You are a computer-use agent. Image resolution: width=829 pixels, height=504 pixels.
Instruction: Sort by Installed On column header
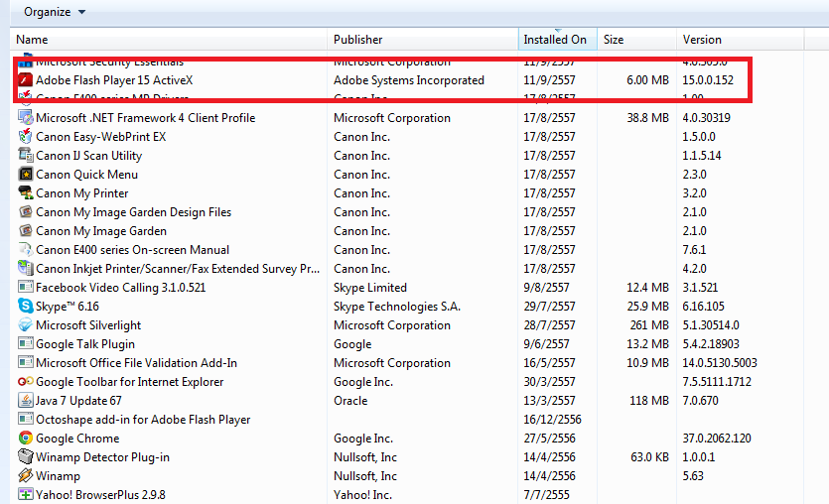tap(556, 40)
